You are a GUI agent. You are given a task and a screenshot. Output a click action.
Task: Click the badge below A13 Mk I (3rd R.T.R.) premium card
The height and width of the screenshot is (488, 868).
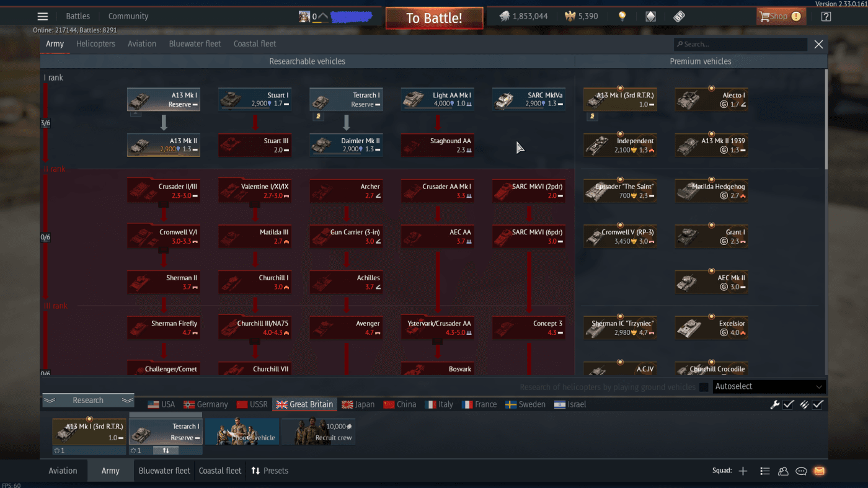592,116
